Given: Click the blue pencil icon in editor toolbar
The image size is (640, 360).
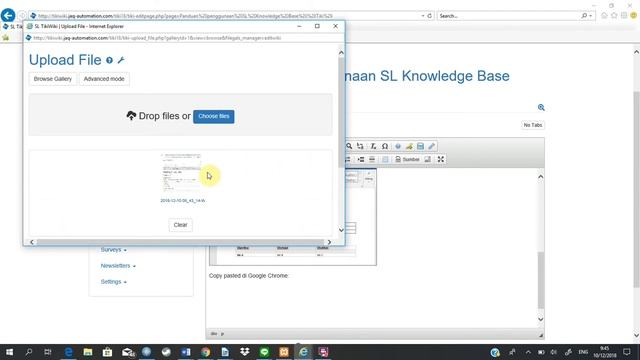Looking at the screenshot, I should [432, 146].
